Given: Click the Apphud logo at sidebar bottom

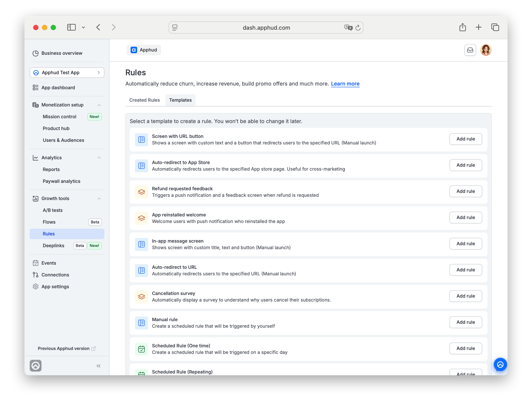Looking at the screenshot, I should [35, 365].
